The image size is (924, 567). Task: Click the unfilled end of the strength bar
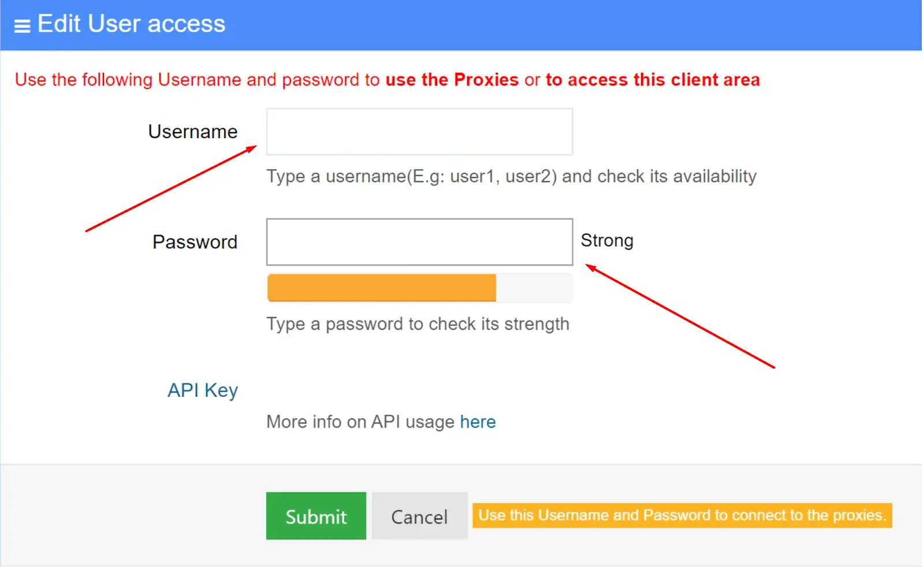534,288
